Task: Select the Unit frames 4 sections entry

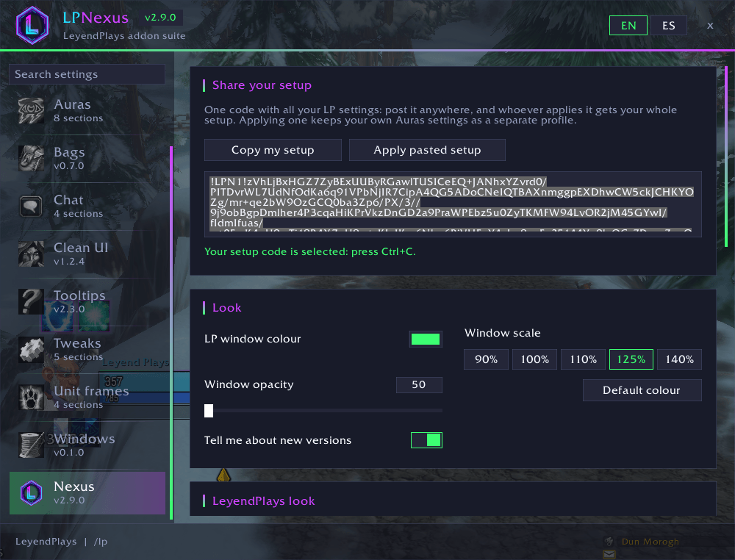Action: pos(87,398)
